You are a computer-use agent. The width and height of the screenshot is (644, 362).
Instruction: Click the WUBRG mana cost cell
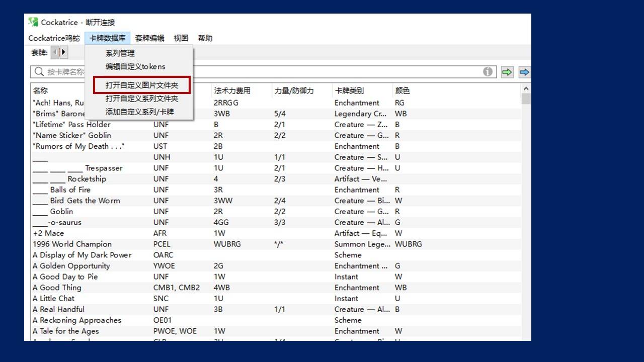click(x=227, y=244)
